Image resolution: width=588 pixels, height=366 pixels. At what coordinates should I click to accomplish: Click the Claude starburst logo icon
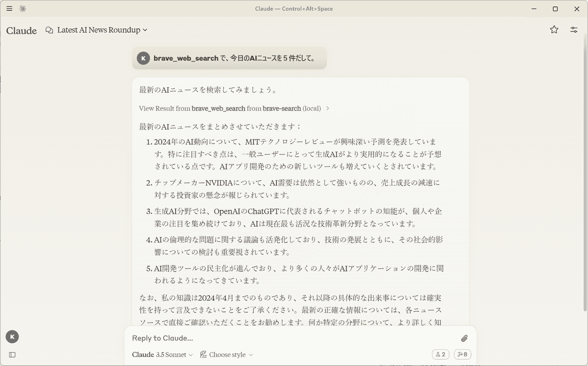coord(23,9)
